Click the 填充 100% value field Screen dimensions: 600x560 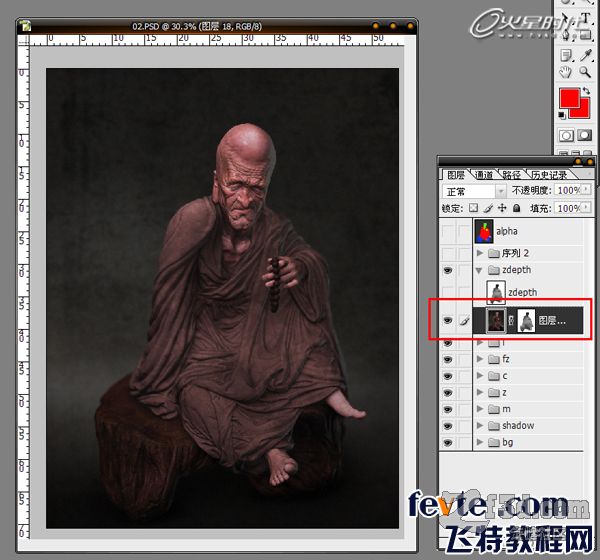point(568,208)
